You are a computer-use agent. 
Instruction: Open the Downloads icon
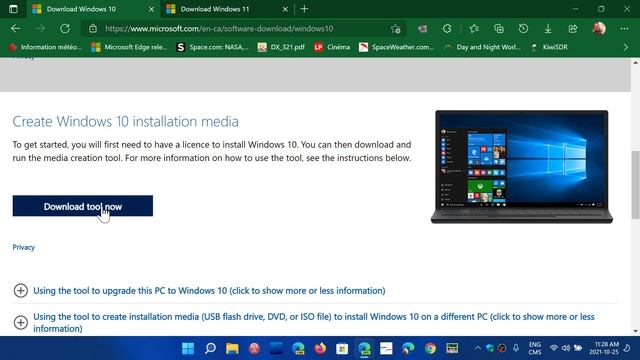pyautogui.click(x=548, y=29)
